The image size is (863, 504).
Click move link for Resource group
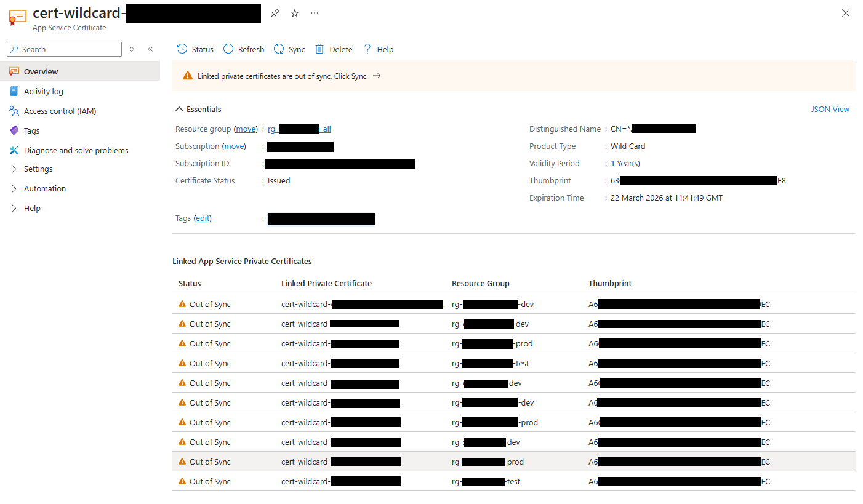(246, 129)
